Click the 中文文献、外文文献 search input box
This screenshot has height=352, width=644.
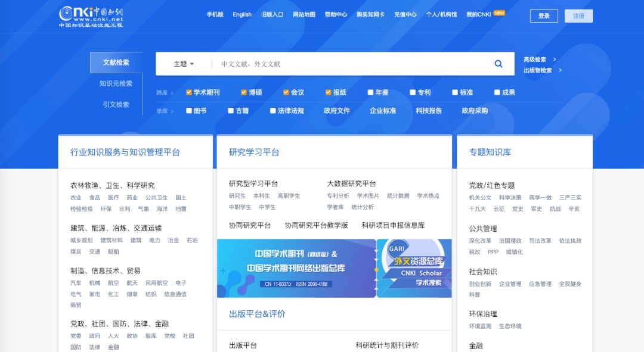[352, 64]
